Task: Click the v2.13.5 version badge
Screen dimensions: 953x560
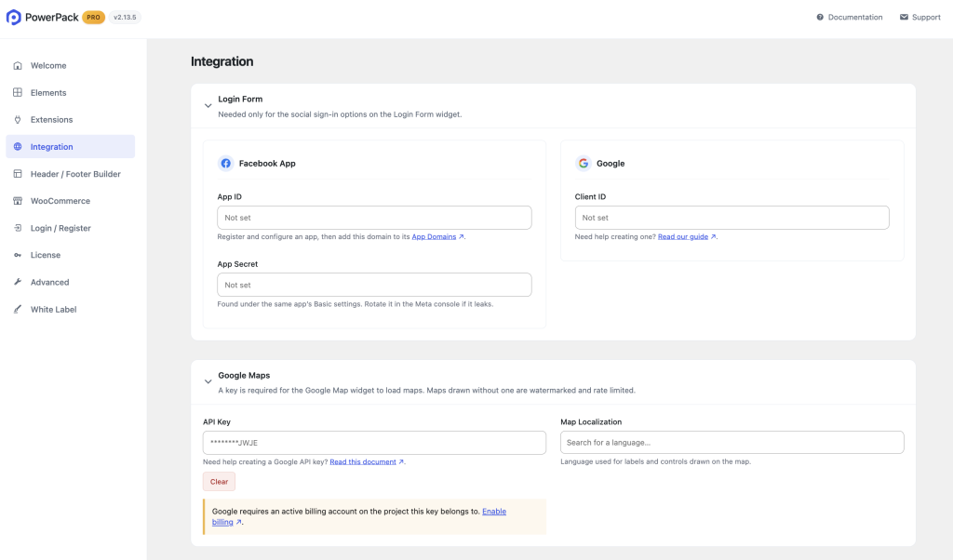Action: (126, 17)
